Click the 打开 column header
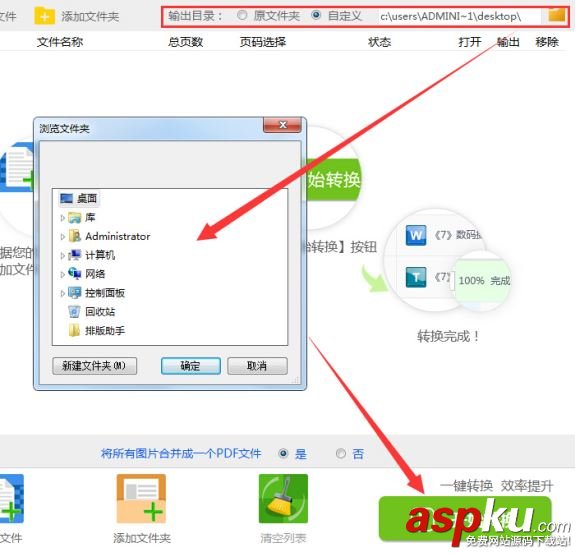576x553 pixels. point(470,42)
